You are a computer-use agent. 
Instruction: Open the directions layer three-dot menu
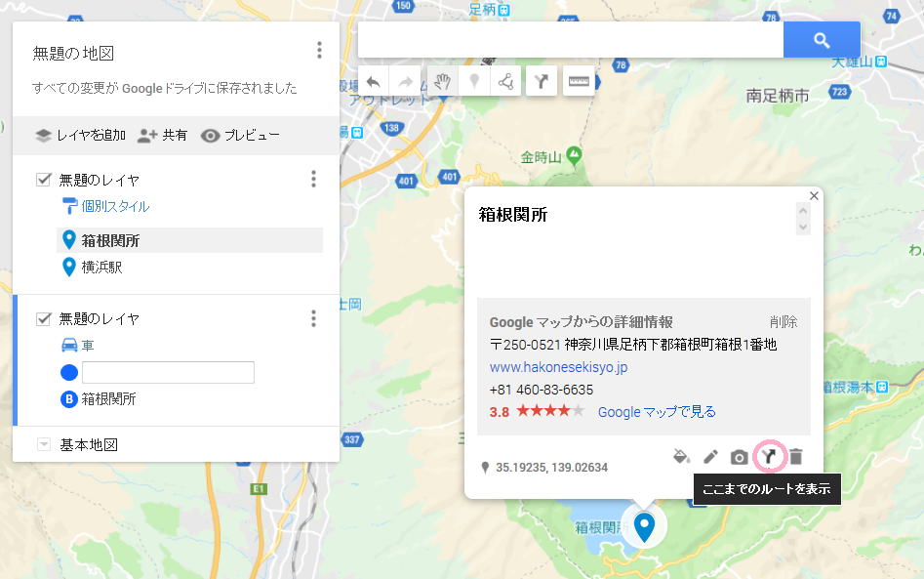pyautogui.click(x=313, y=318)
